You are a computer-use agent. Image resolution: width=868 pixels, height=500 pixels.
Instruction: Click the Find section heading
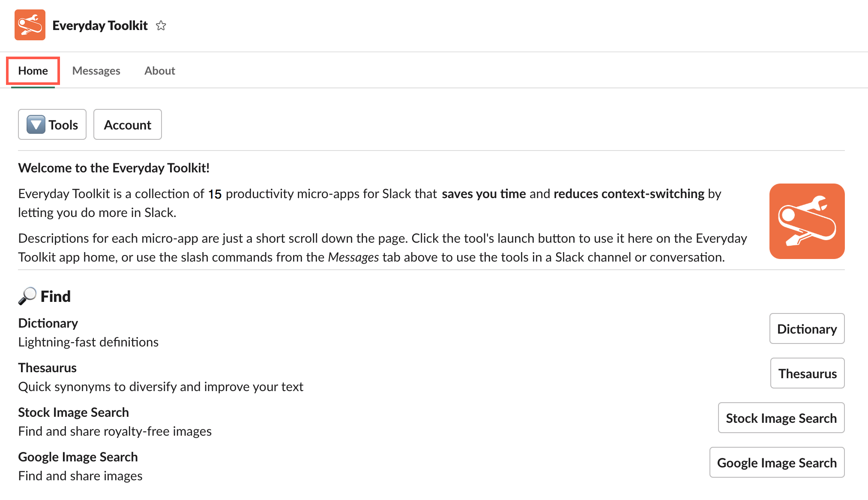[x=55, y=296]
